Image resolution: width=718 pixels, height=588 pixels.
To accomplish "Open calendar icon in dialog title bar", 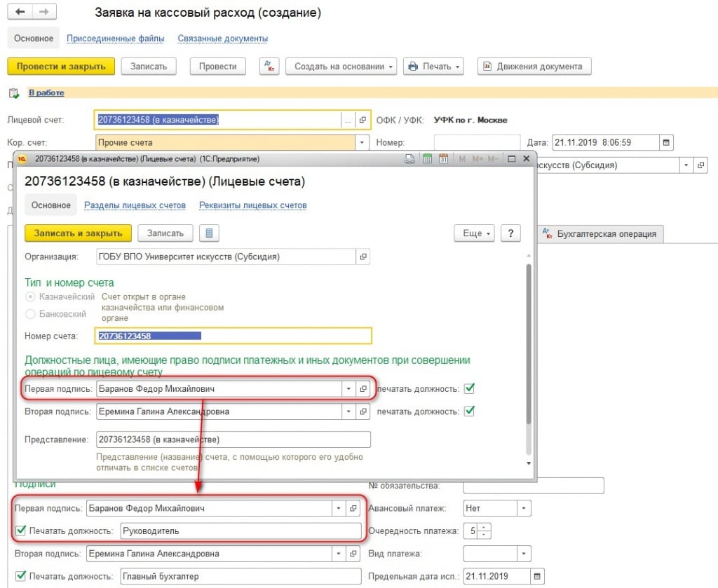I will (443, 159).
